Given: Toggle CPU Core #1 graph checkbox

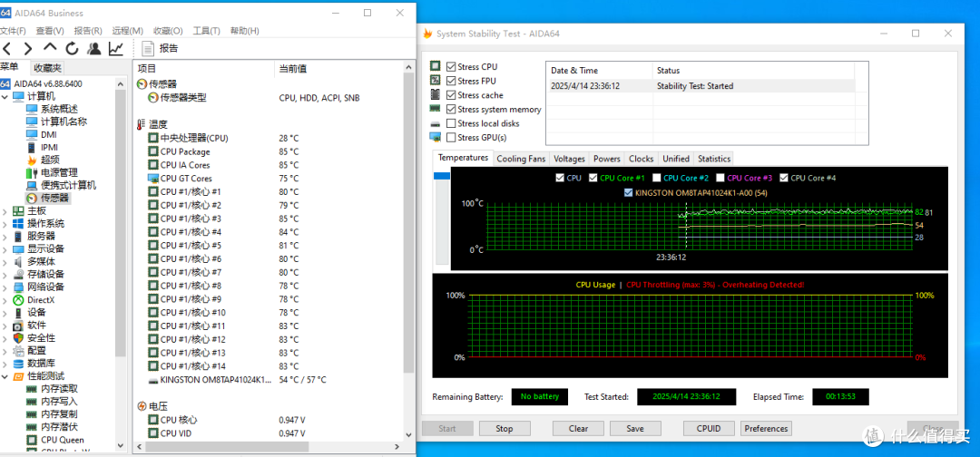Looking at the screenshot, I should point(593,178).
